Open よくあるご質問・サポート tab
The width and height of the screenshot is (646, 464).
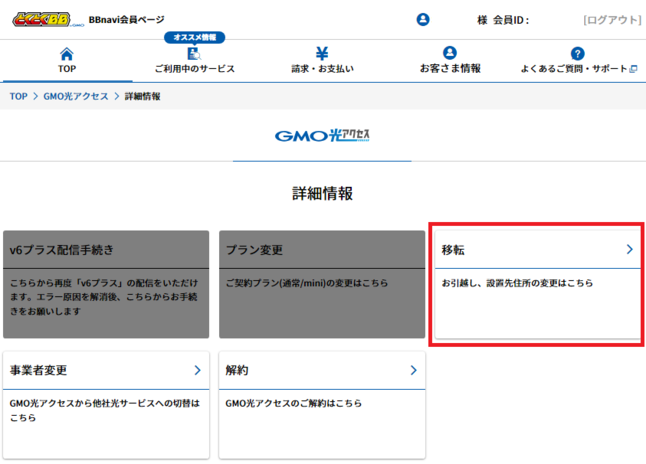click(578, 62)
